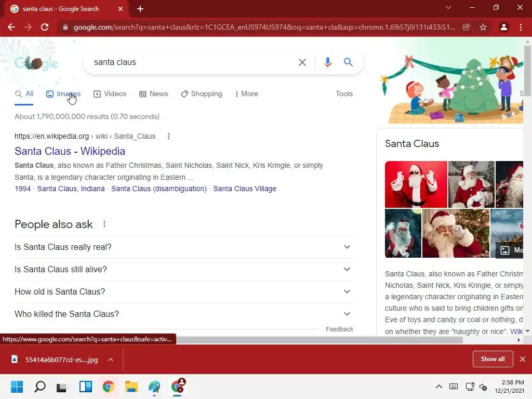Open the Widgets taskbar icon
The height and width of the screenshot is (399, 532).
coord(86,387)
